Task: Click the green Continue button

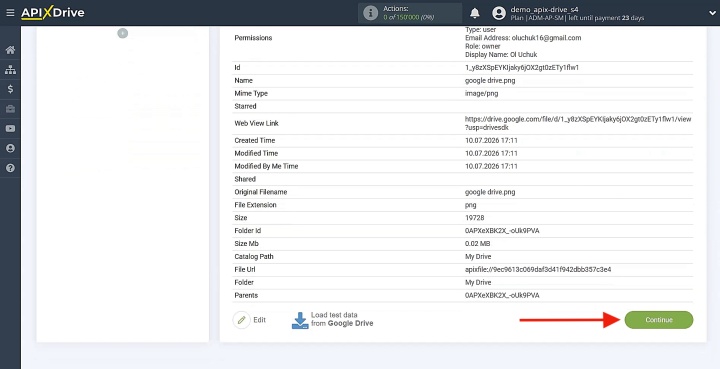Action: 659,320
